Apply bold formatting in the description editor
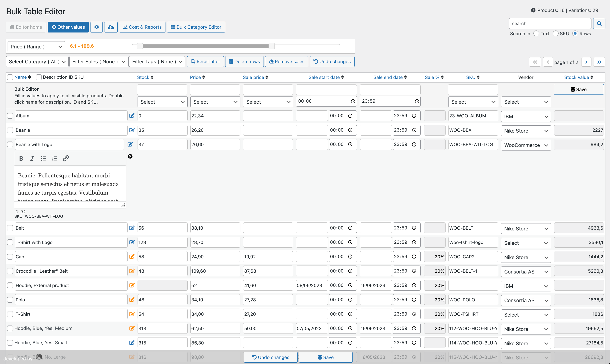The height and width of the screenshot is (364, 610). 21,158
